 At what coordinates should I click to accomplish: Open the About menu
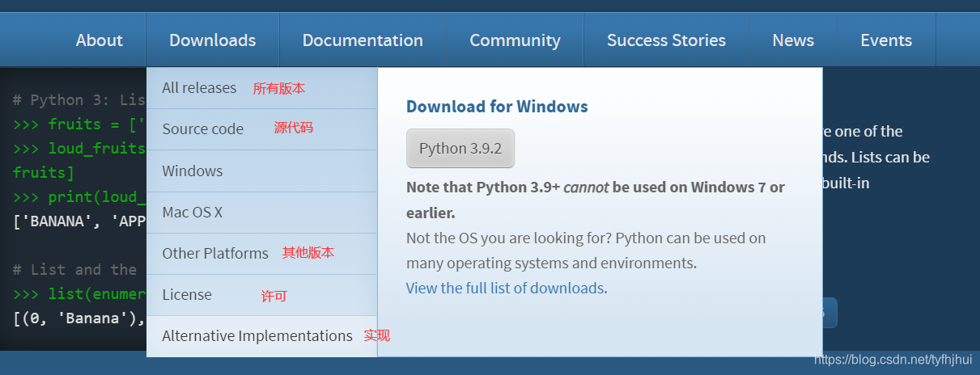100,40
